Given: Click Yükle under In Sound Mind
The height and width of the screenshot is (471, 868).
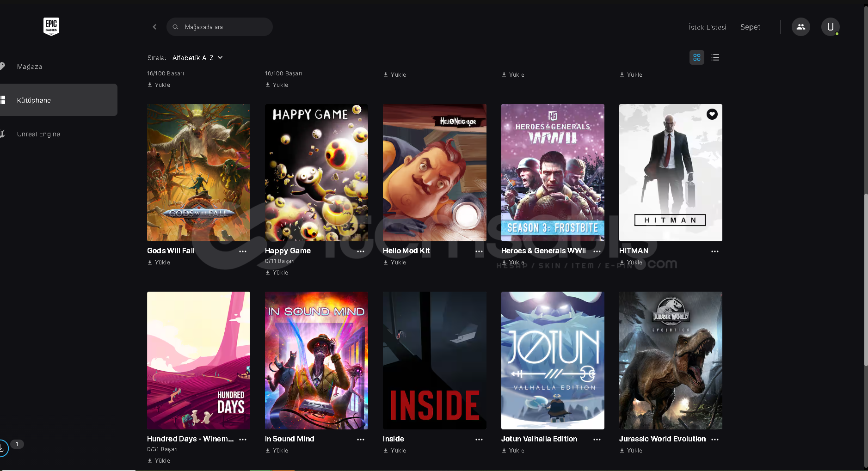Looking at the screenshot, I should [277, 451].
